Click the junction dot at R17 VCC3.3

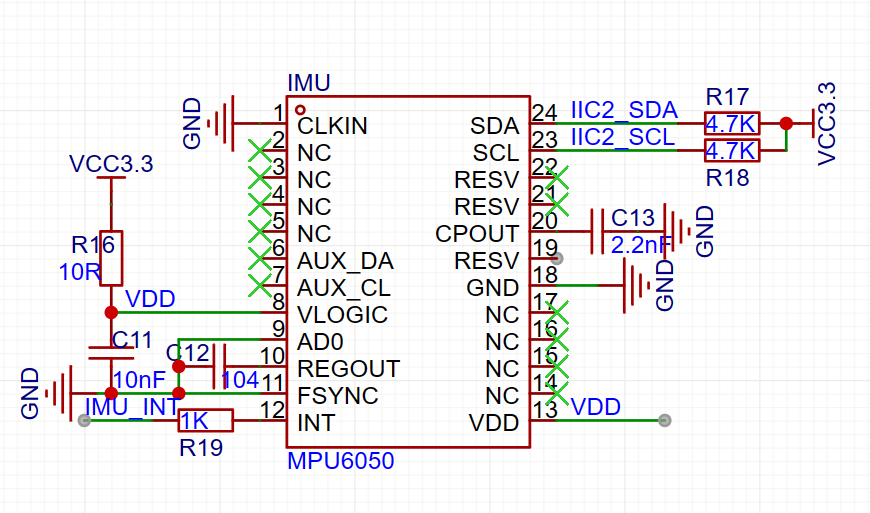pos(786,123)
